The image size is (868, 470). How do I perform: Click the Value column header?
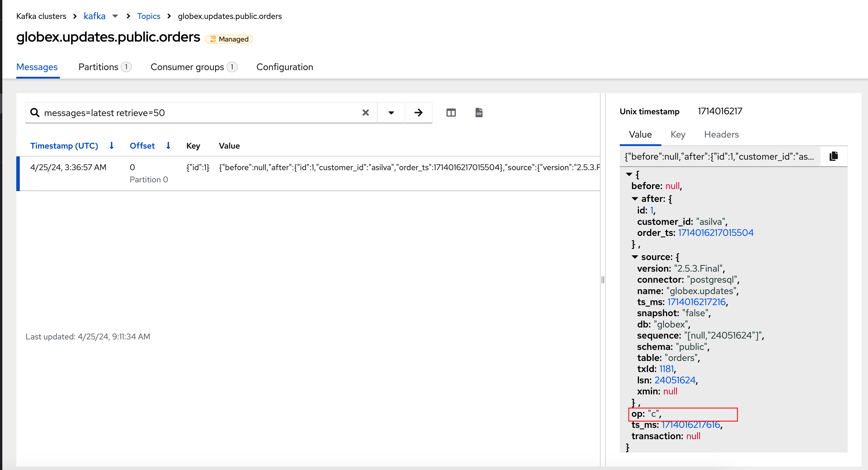coord(229,146)
